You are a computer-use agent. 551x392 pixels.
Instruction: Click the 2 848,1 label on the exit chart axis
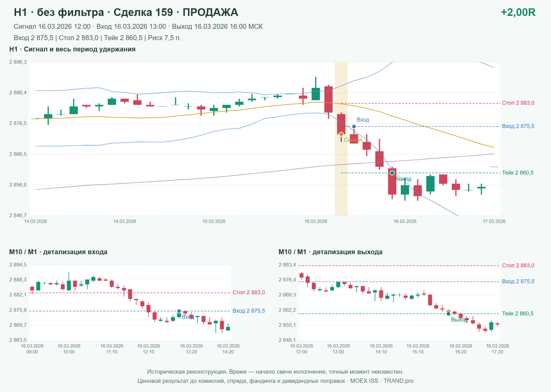pos(287,340)
